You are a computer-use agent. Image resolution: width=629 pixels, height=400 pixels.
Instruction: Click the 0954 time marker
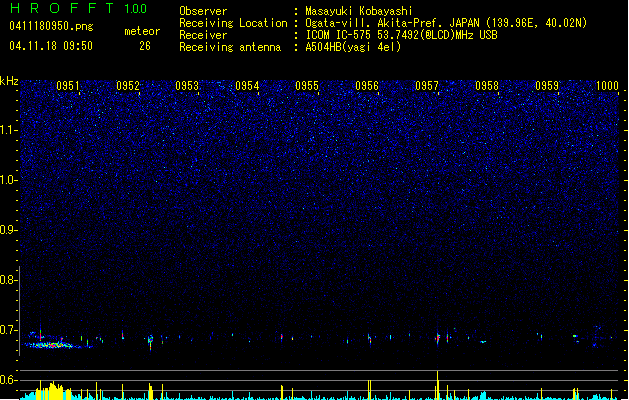click(x=247, y=85)
